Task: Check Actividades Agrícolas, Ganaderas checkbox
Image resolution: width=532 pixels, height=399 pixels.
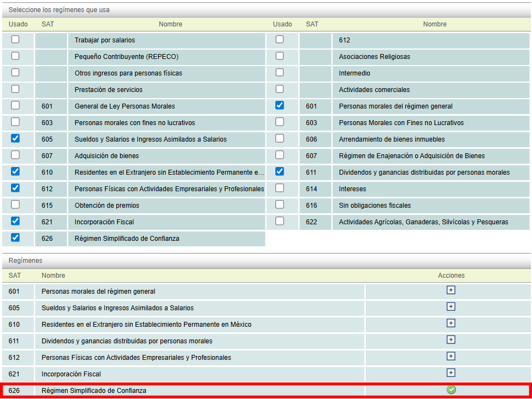Action: (x=280, y=221)
